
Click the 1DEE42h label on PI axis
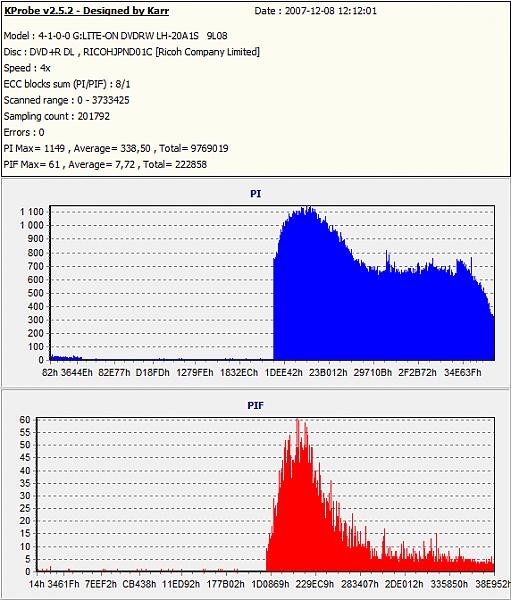(284, 372)
